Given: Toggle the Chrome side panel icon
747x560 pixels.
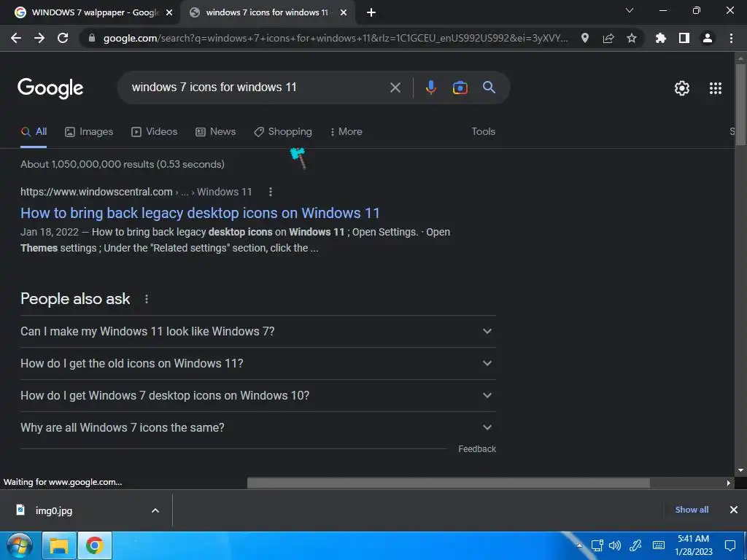Looking at the screenshot, I should [x=684, y=38].
